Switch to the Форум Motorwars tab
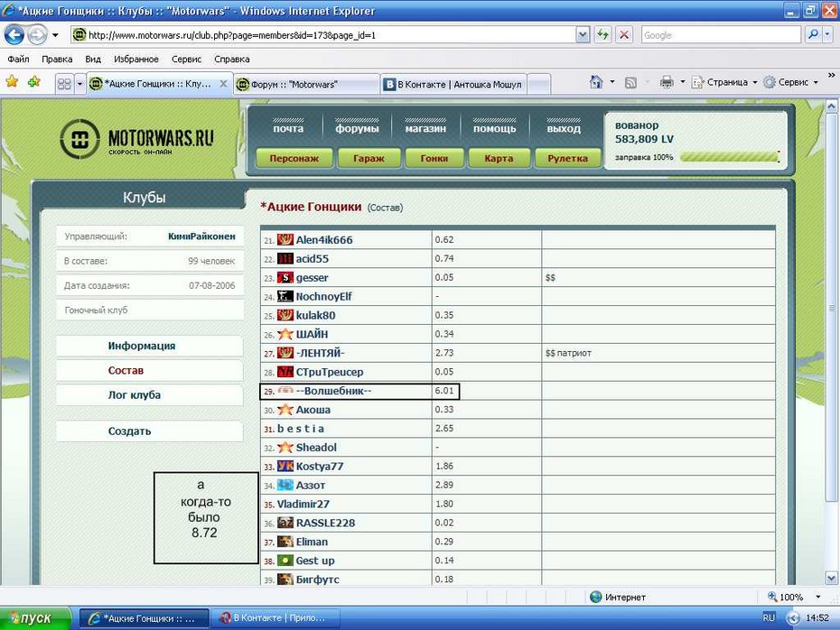This screenshot has height=630, width=840. tap(306, 84)
